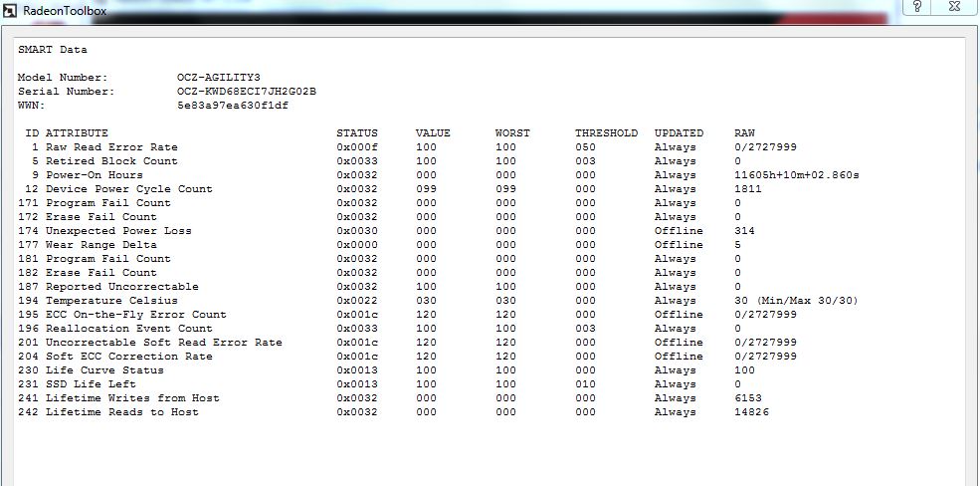Click the UPDATED column header

(x=679, y=133)
